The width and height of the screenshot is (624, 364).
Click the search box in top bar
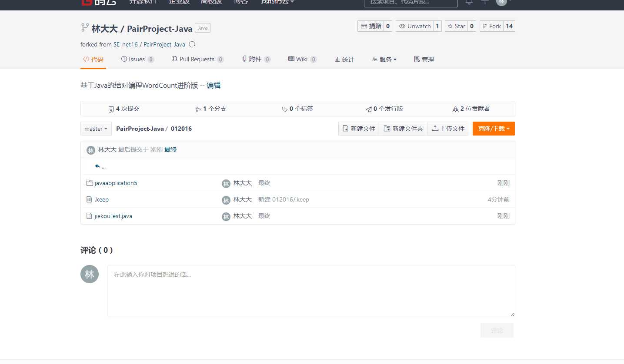(x=411, y=2)
